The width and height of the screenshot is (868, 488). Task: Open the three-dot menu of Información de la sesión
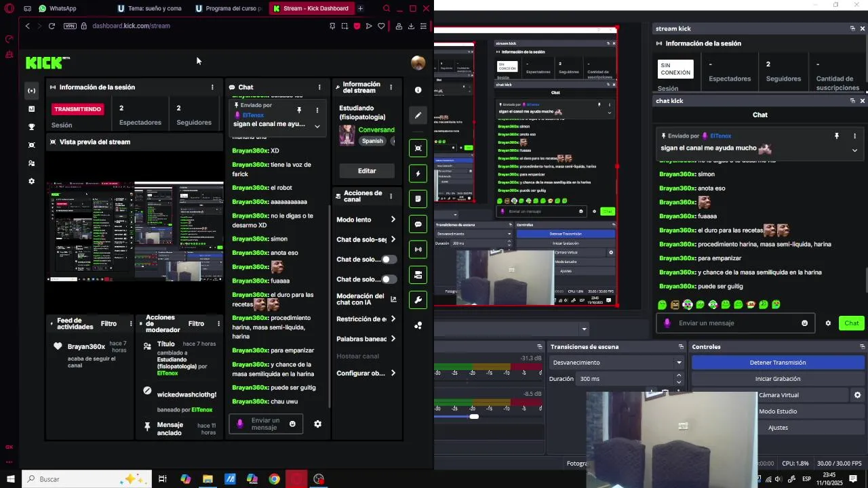click(212, 87)
